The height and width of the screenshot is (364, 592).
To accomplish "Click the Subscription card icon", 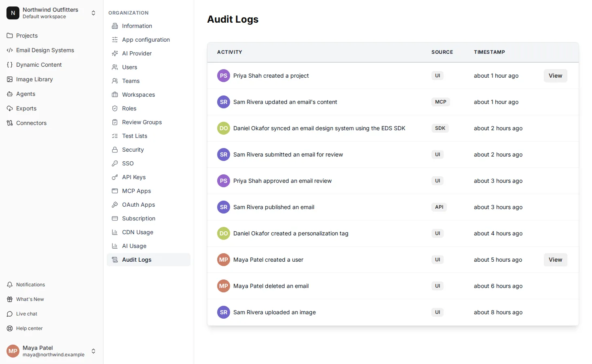I will click(115, 218).
